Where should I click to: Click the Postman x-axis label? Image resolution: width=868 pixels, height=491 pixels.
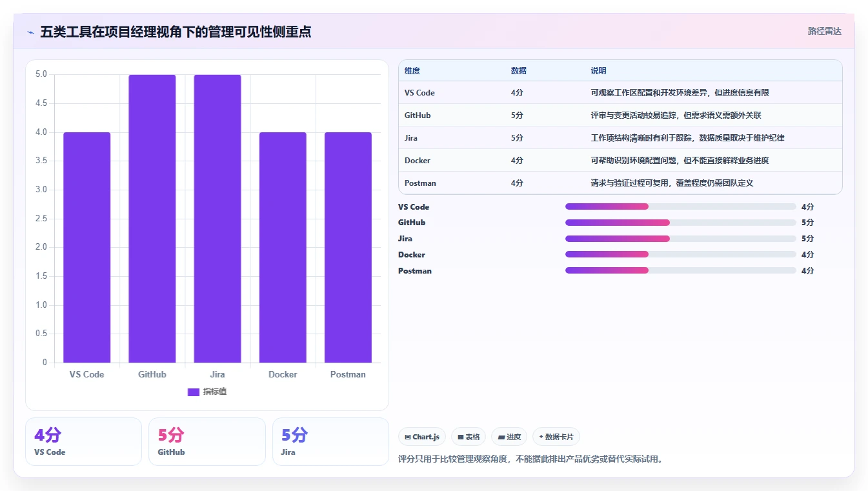pyautogui.click(x=348, y=374)
